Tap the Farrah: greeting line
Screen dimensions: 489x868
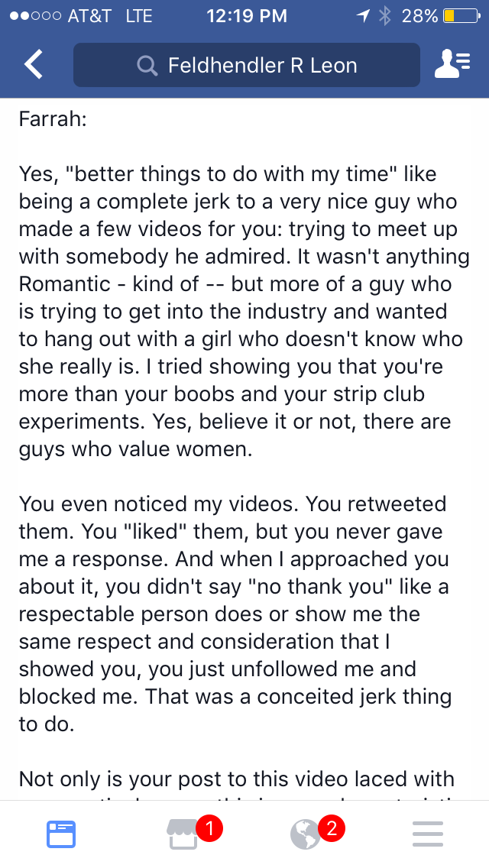pyautogui.click(x=53, y=119)
